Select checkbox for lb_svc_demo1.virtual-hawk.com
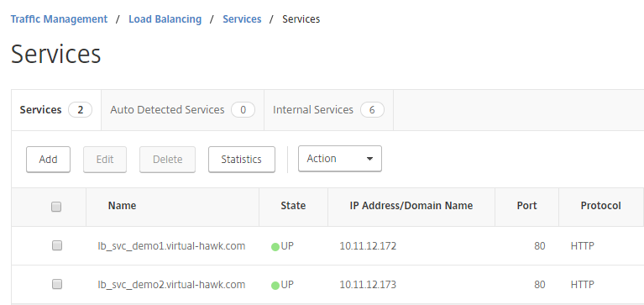Image resolution: width=644 pixels, height=305 pixels. pyautogui.click(x=57, y=246)
